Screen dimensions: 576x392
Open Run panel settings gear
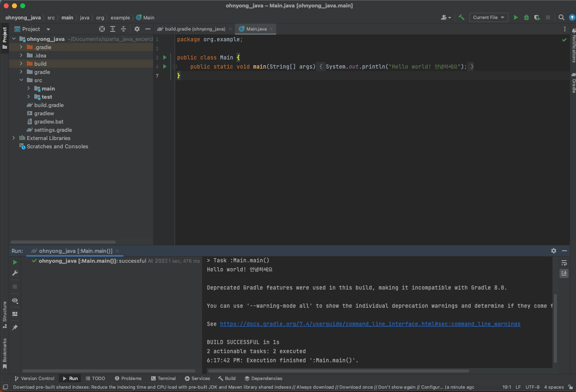click(554, 251)
